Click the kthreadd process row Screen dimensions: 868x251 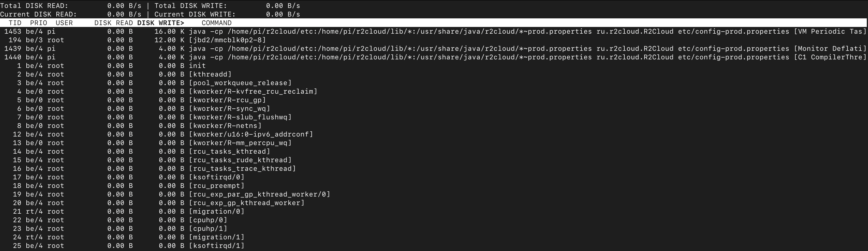point(210,74)
